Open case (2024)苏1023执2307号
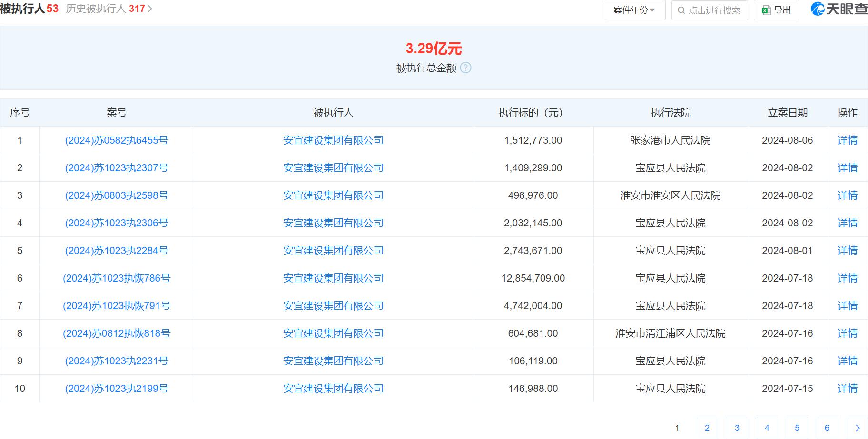868x439 pixels. click(117, 168)
